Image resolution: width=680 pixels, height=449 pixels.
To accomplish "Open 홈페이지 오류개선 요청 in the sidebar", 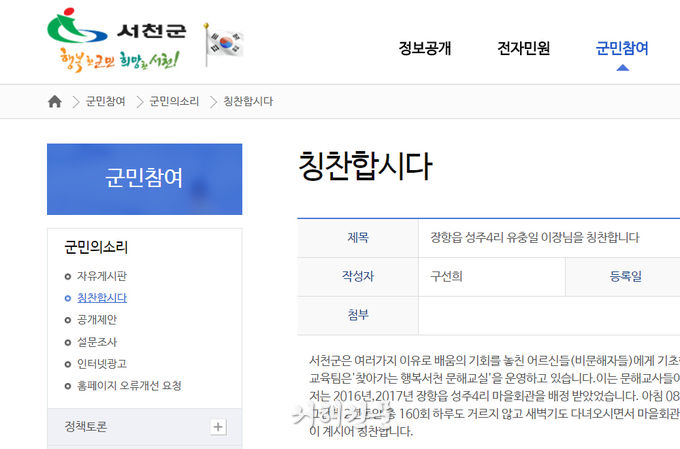I will click(x=129, y=386).
